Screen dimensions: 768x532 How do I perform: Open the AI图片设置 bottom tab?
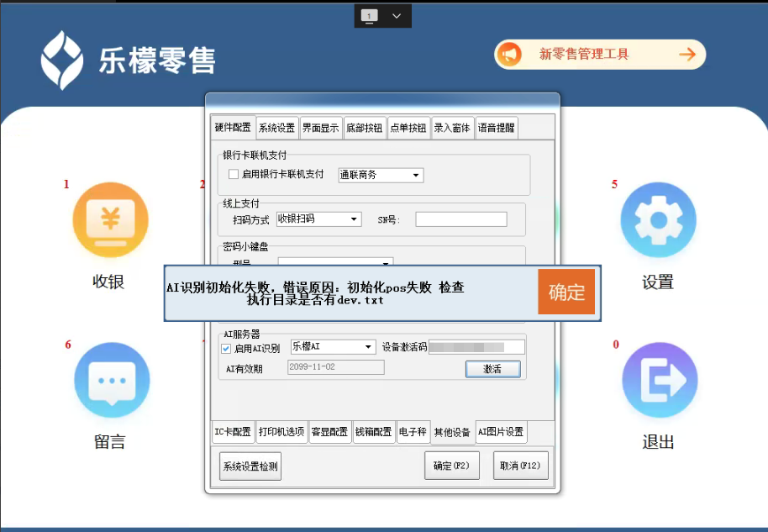pyautogui.click(x=501, y=432)
